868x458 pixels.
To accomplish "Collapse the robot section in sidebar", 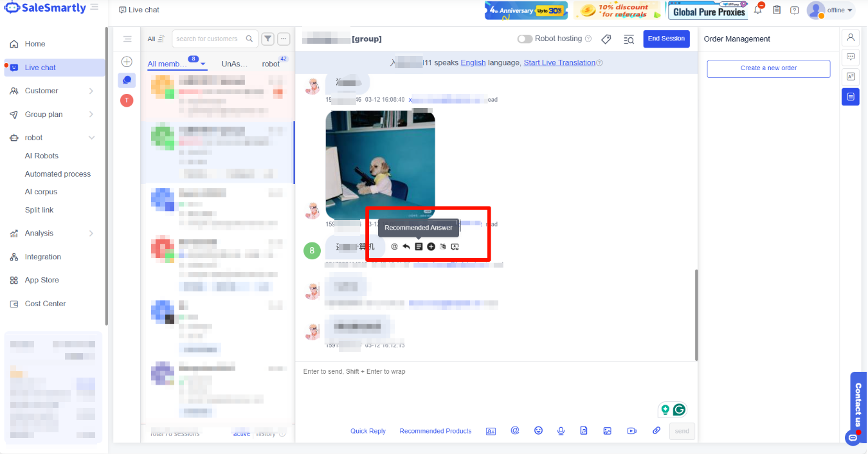I will (91, 138).
